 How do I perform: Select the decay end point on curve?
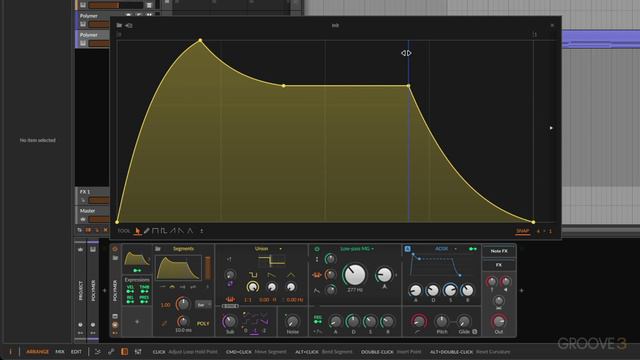[284, 86]
